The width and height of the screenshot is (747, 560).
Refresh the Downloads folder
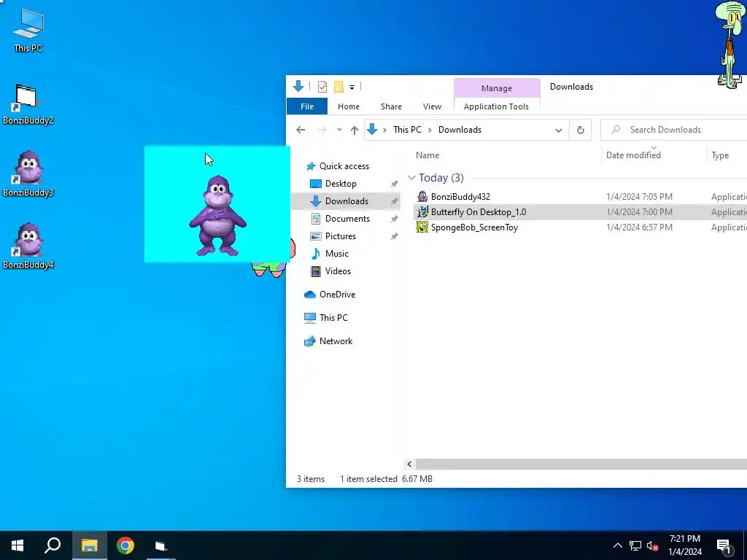580,130
